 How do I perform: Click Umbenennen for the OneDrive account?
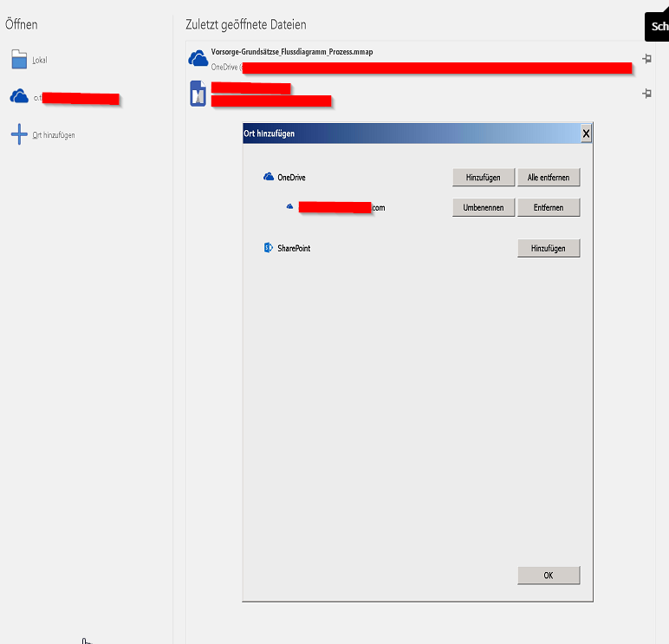(484, 207)
